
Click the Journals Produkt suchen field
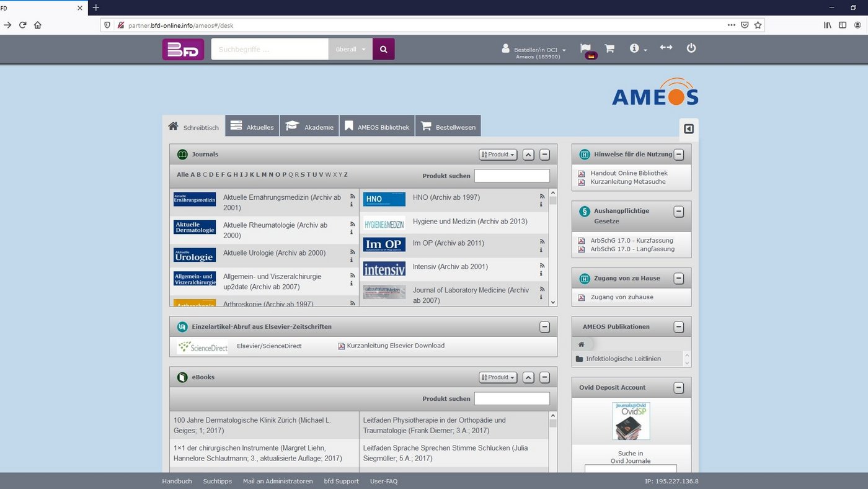tap(512, 176)
